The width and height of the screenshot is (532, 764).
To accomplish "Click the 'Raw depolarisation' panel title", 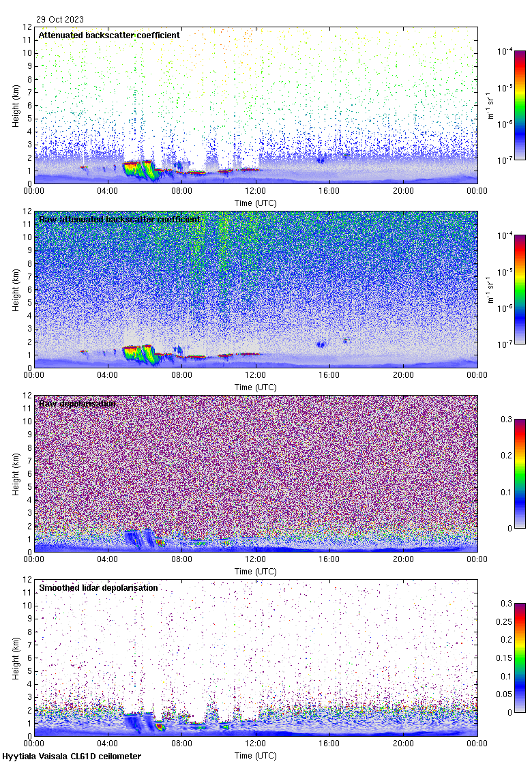I will click(78, 403).
